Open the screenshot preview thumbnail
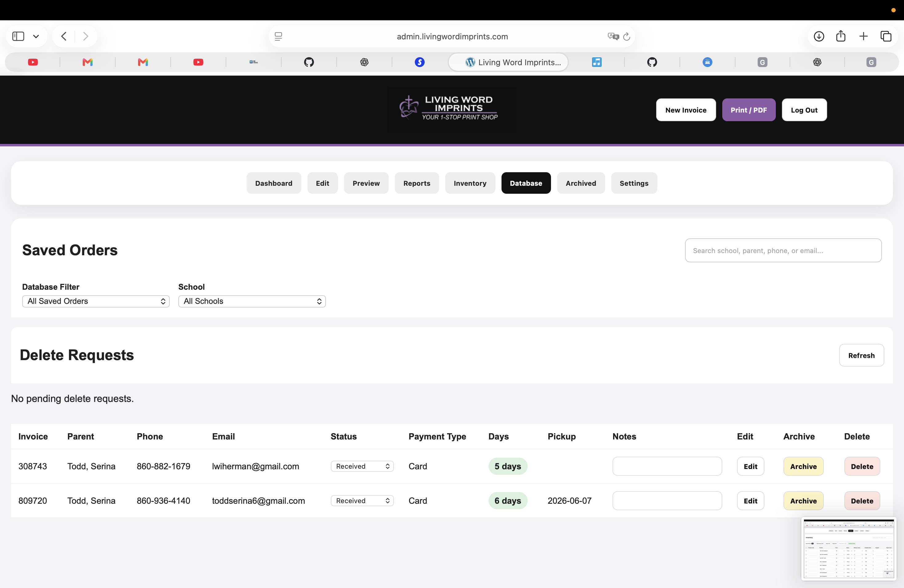 tap(849, 549)
